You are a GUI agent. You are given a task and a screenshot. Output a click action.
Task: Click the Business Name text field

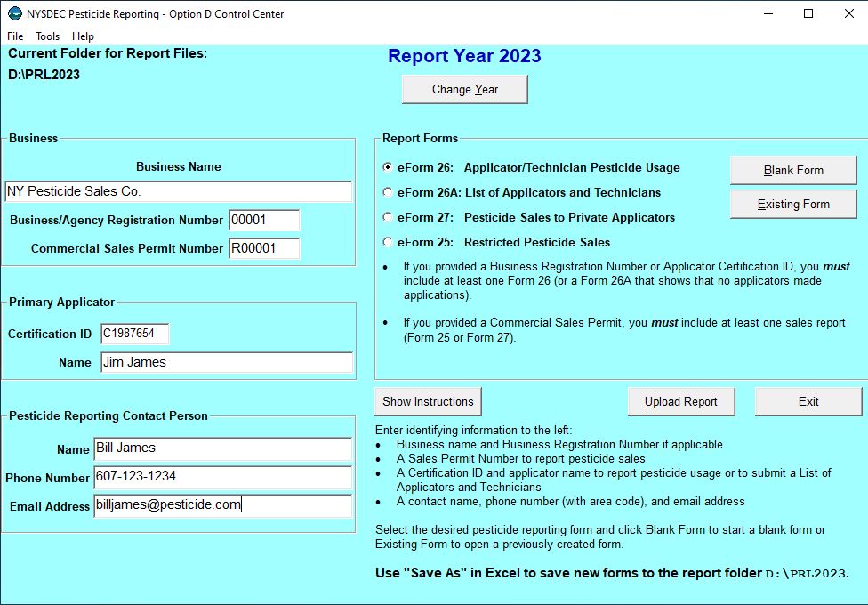tap(178, 191)
